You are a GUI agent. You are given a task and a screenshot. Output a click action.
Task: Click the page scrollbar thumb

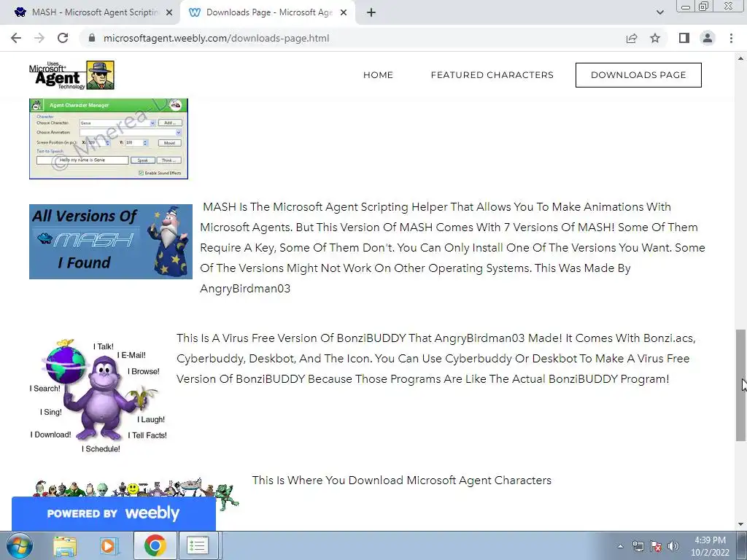[740, 386]
